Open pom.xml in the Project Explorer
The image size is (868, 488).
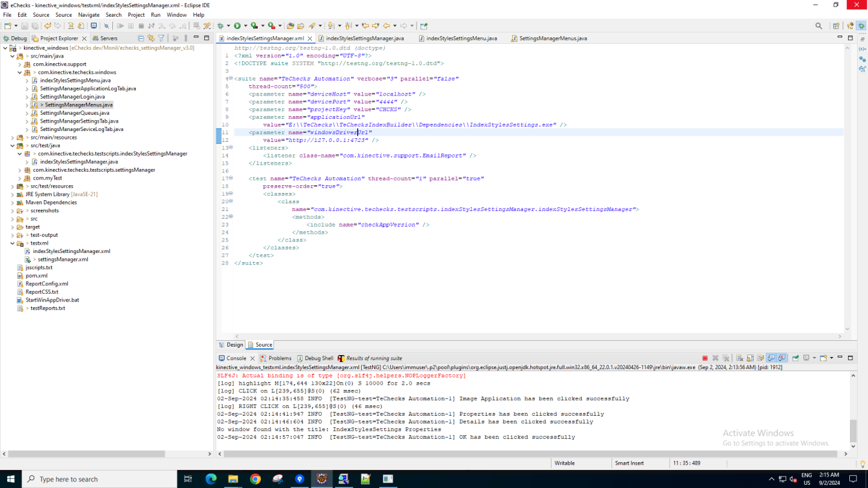point(36,276)
